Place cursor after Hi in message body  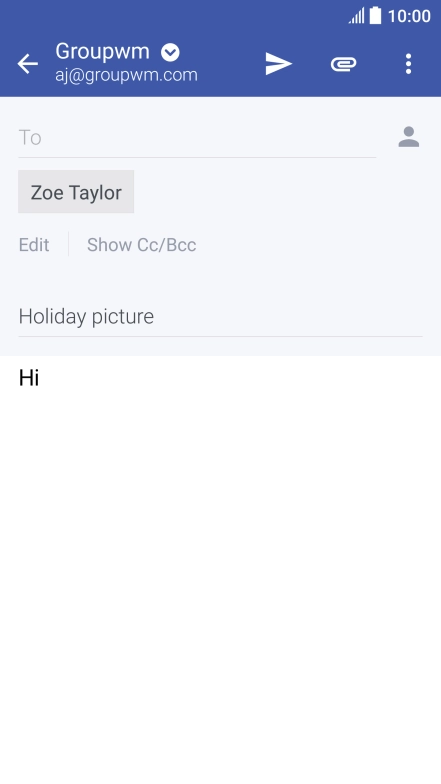(41, 378)
